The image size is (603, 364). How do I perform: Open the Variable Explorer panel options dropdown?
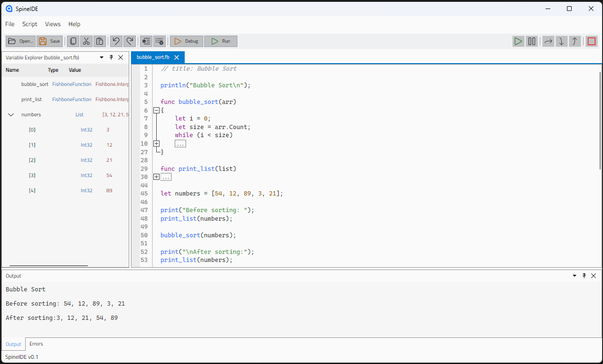pos(102,57)
